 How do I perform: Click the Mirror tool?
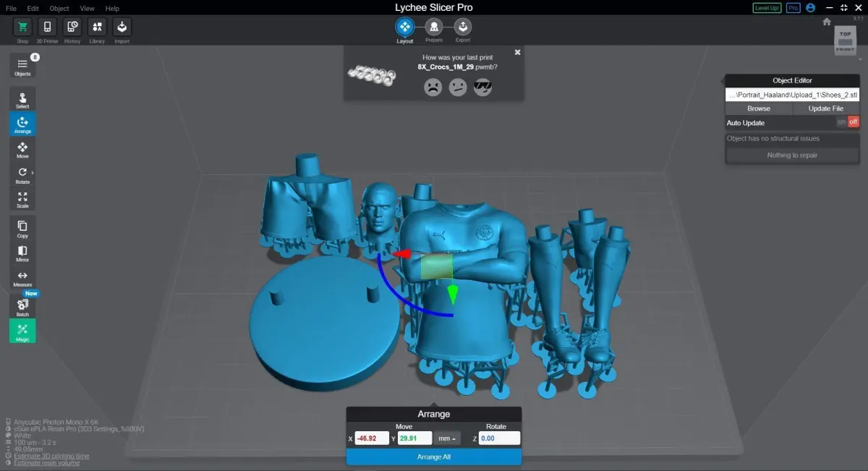tap(22, 253)
